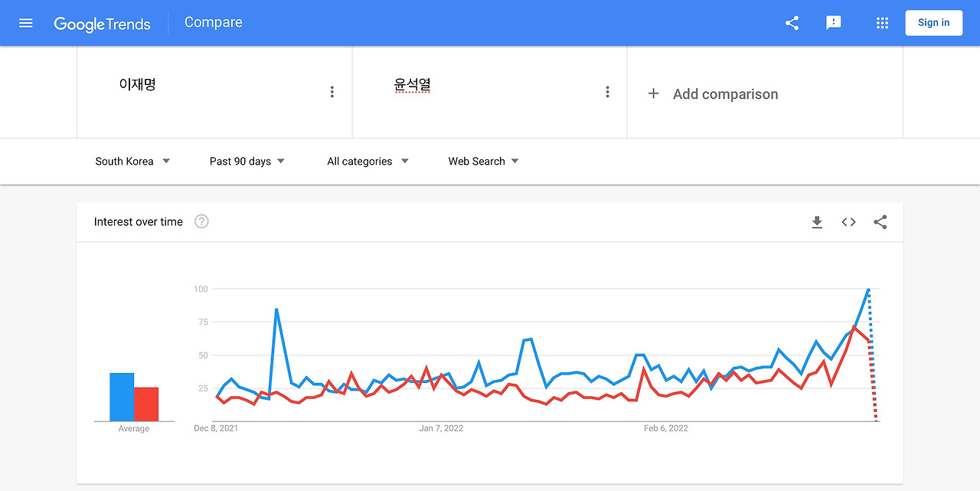Click the Sign in button

(933, 23)
